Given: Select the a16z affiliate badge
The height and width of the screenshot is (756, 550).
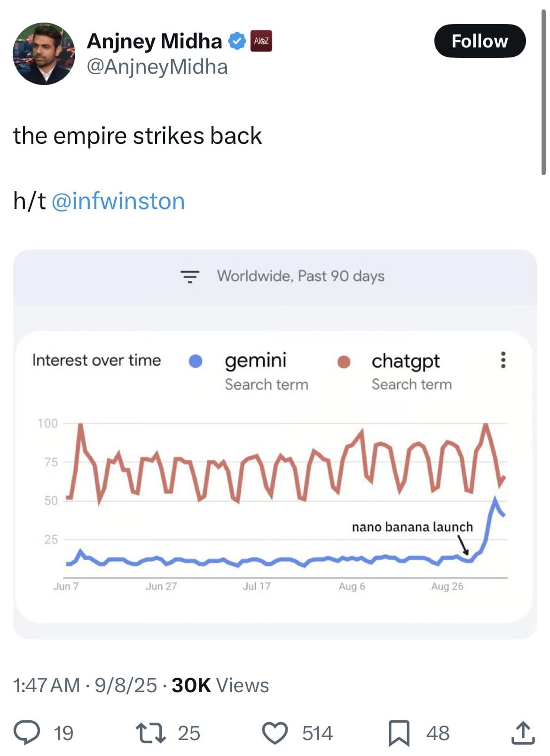Looking at the screenshot, I should (261, 41).
